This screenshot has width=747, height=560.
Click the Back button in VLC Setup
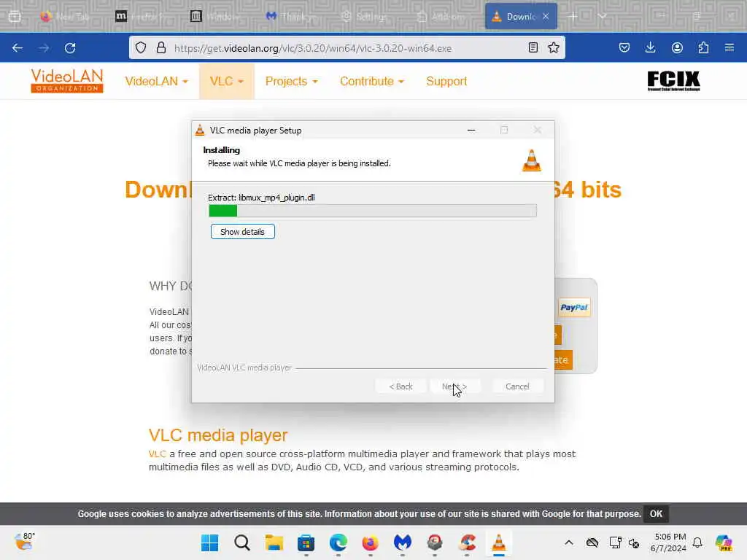400,386
